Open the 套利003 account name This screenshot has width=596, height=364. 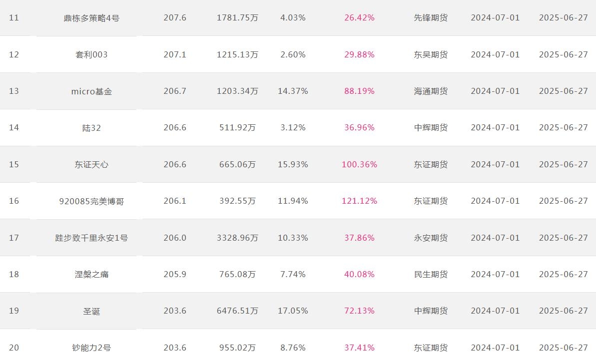(91, 55)
